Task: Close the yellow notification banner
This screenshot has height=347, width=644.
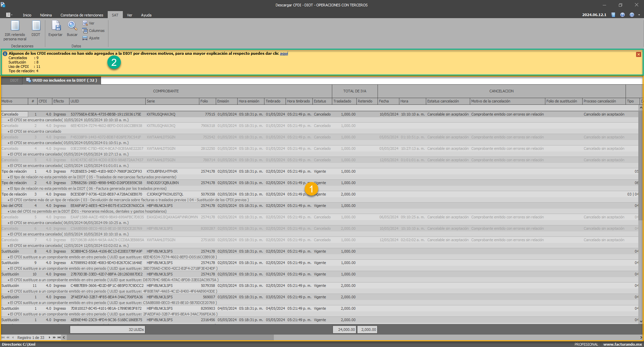Action: coord(638,54)
